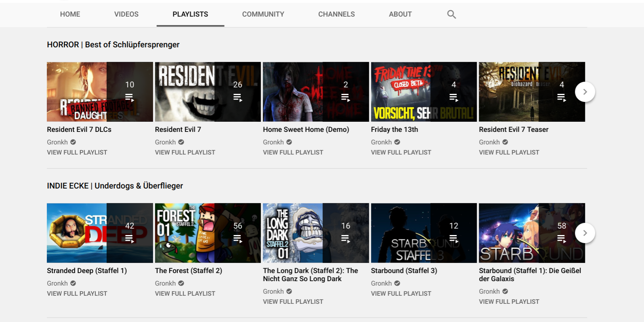Click playlist icon on The Forest thumbnail

[238, 239]
